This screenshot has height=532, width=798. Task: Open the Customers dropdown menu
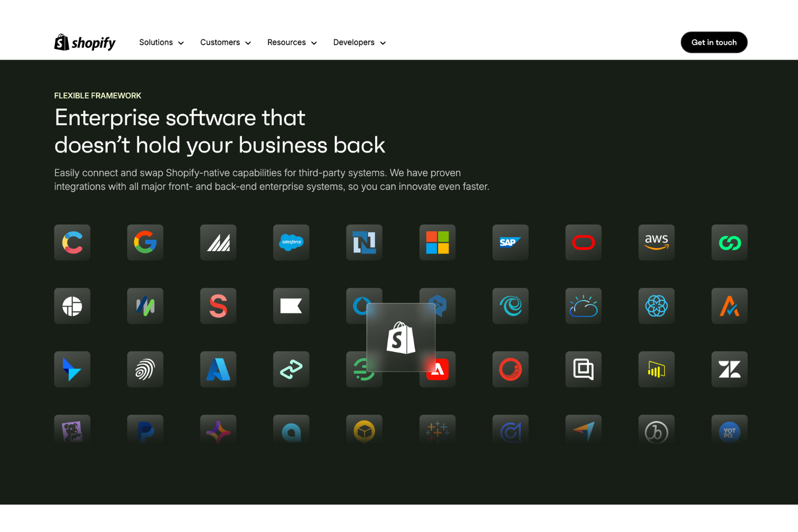pos(225,43)
